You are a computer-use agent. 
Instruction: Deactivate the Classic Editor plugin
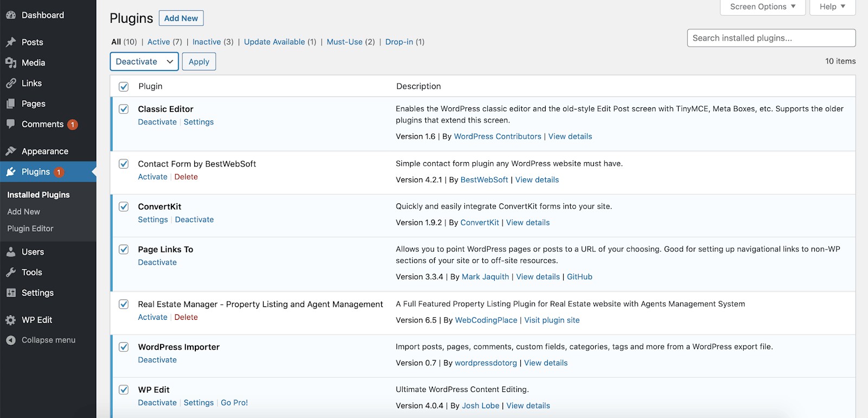coord(157,122)
